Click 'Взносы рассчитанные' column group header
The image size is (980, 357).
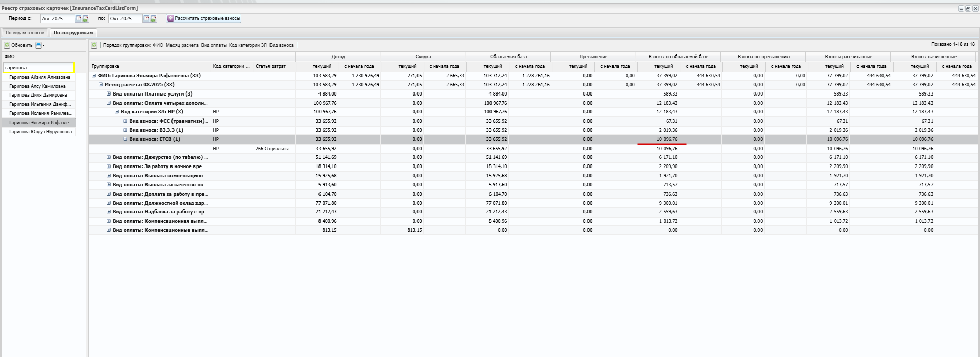[x=849, y=57]
